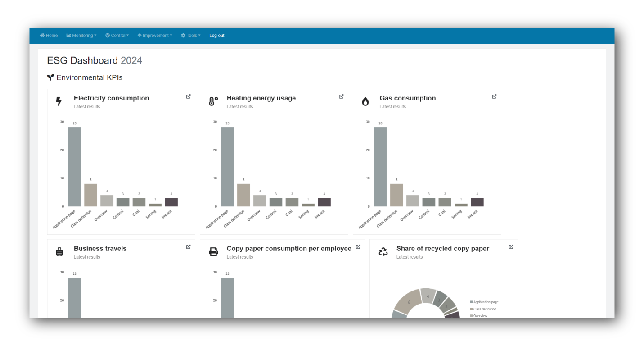The image size is (644, 346).
Task: Toggle Overview in the donut chart legend
Action: (478, 316)
